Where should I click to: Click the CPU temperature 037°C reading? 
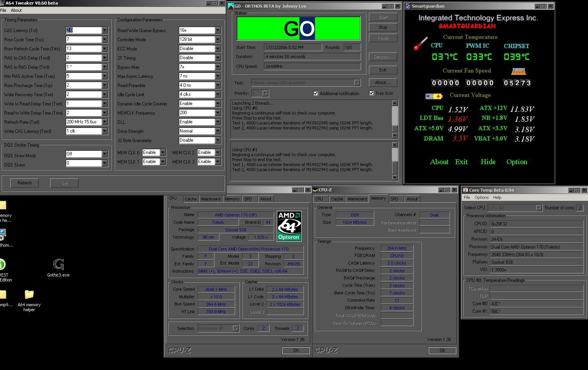click(445, 57)
